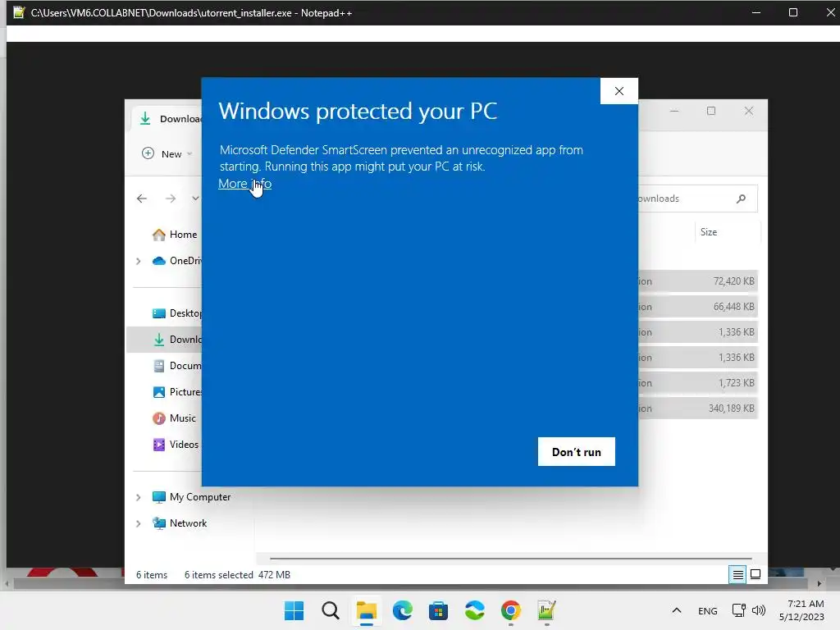This screenshot has height=630, width=840.
Task: Show hidden system tray icons
Action: click(x=677, y=610)
